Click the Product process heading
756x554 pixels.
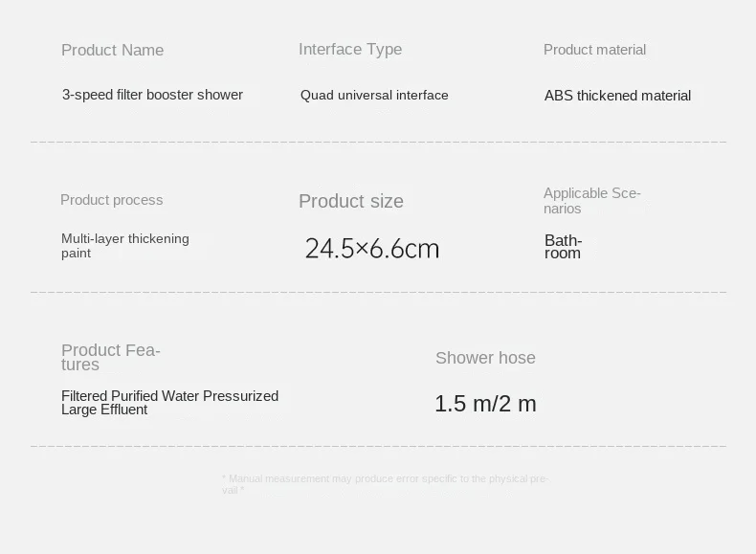111,200
